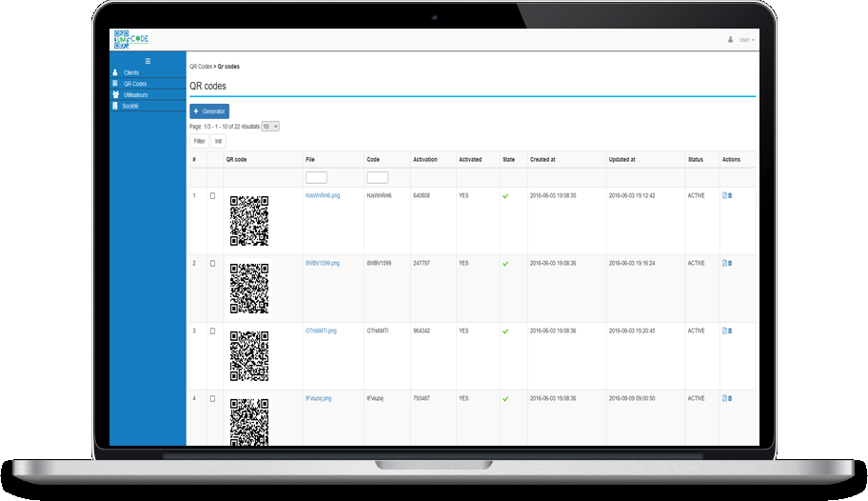Click ACTIVE status in row 1

696,195
